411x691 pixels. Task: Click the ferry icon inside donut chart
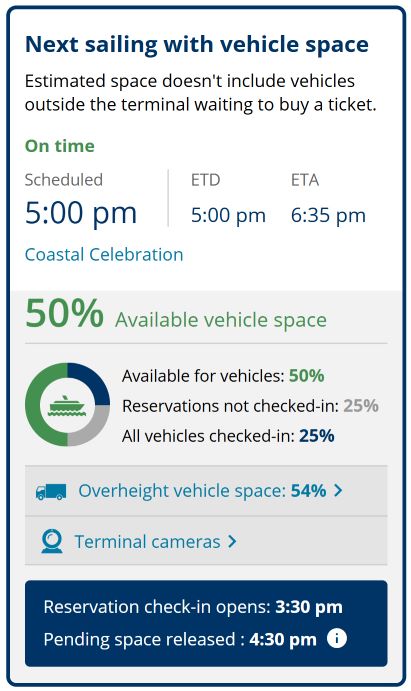[67, 405]
